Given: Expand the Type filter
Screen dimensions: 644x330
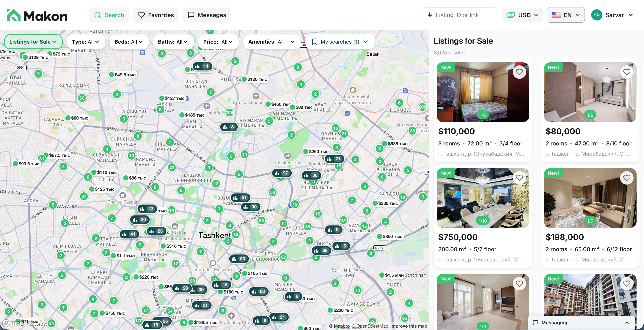Looking at the screenshot, I should point(86,42).
